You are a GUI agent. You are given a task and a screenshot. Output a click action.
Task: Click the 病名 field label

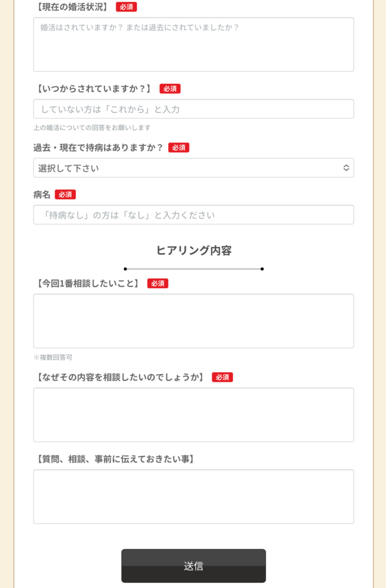coord(41,195)
